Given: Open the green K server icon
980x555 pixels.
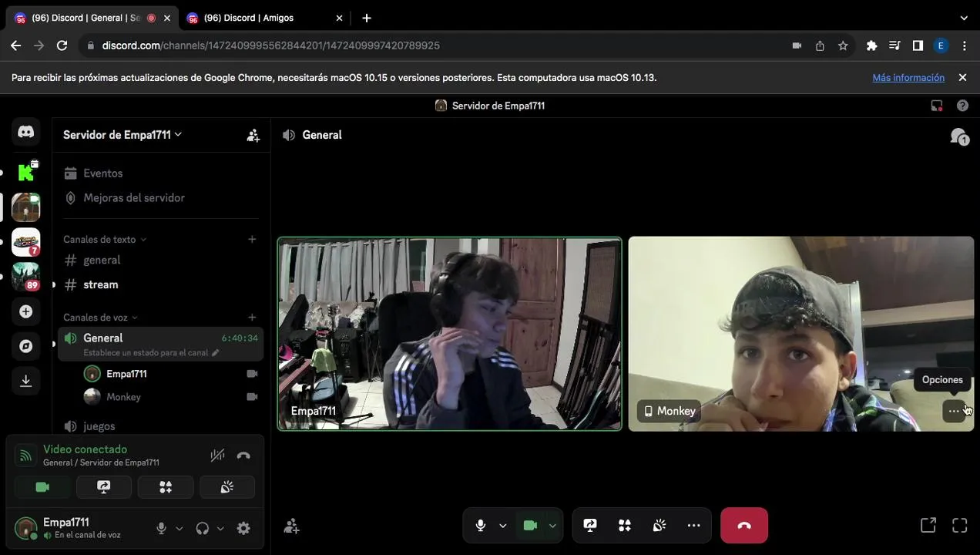Looking at the screenshot, I should click(x=25, y=172).
